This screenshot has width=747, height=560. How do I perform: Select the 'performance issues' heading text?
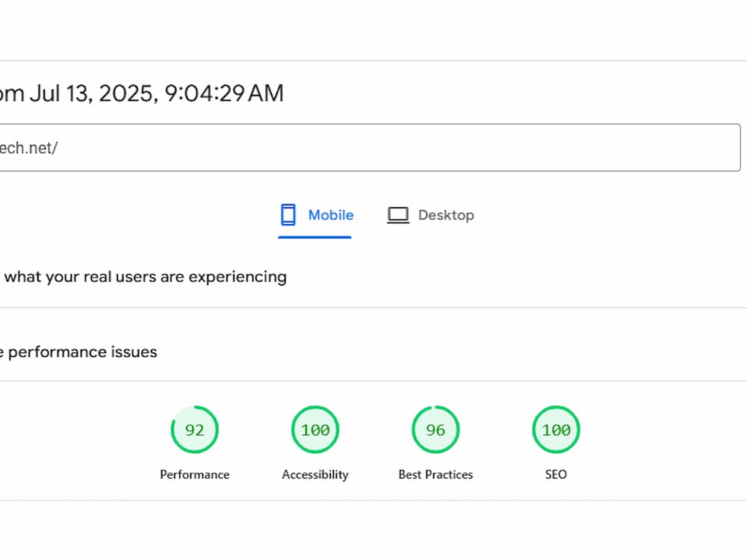click(x=82, y=352)
